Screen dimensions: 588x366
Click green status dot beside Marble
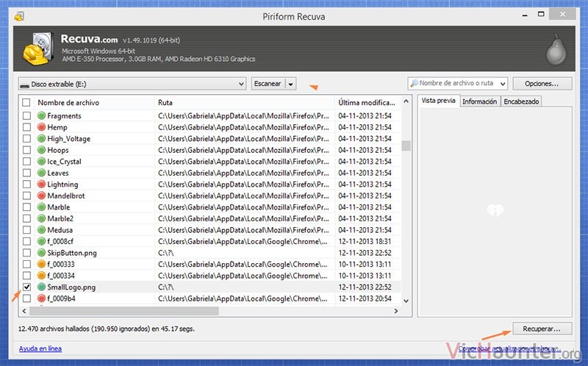click(x=41, y=207)
